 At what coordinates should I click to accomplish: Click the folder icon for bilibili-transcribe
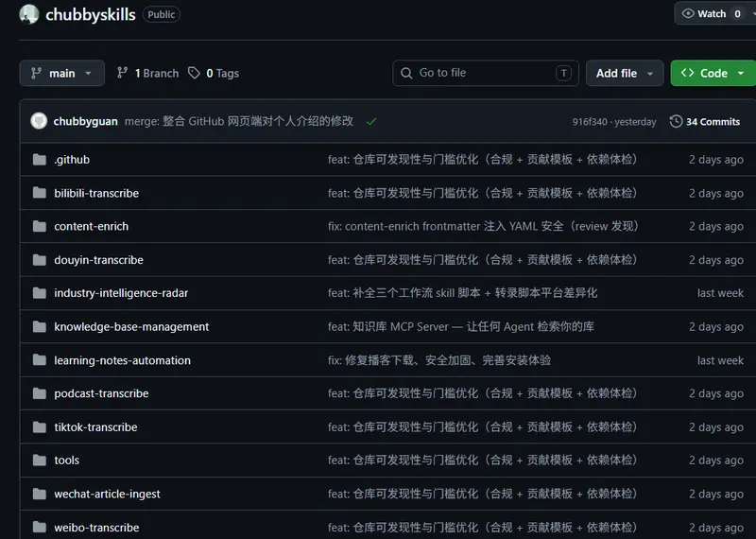click(40, 193)
